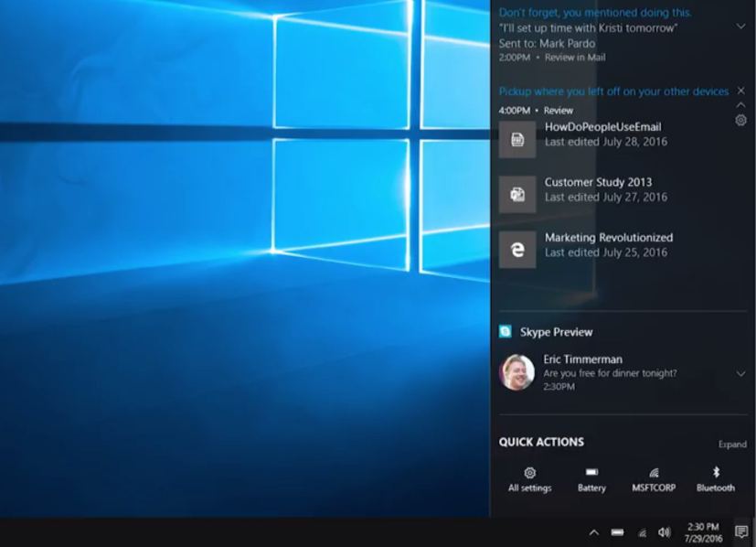The width and height of the screenshot is (756, 547).
Task: Toggle the Battery quick action tile
Action: [591, 478]
